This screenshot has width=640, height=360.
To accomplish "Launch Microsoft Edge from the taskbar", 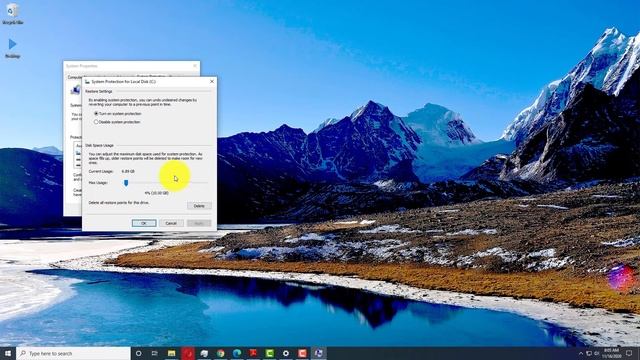I will (237, 353).
